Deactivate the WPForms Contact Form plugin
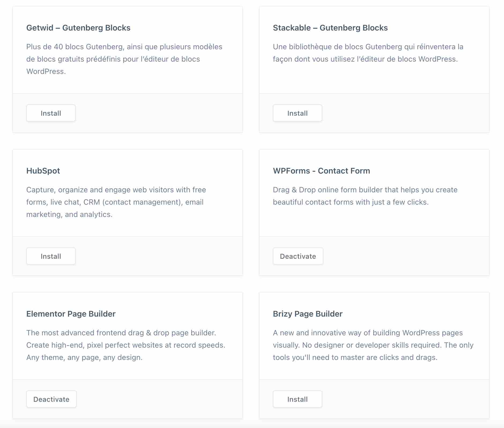 (298, 256)
